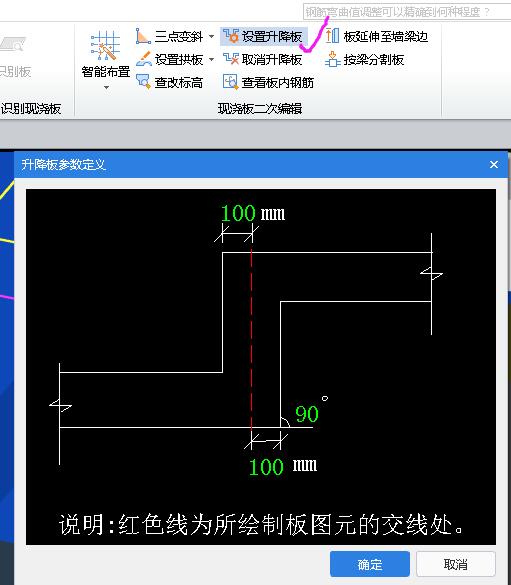Open the 查看板内钢筋 tool

pyautogui.click(x=268, y=82)
